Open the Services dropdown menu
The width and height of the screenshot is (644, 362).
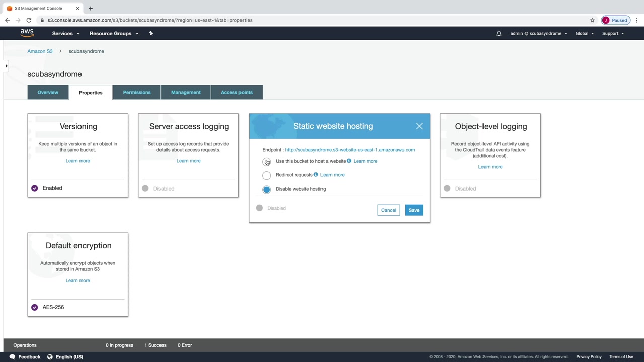pyautogui.click(x=66, y=33)
